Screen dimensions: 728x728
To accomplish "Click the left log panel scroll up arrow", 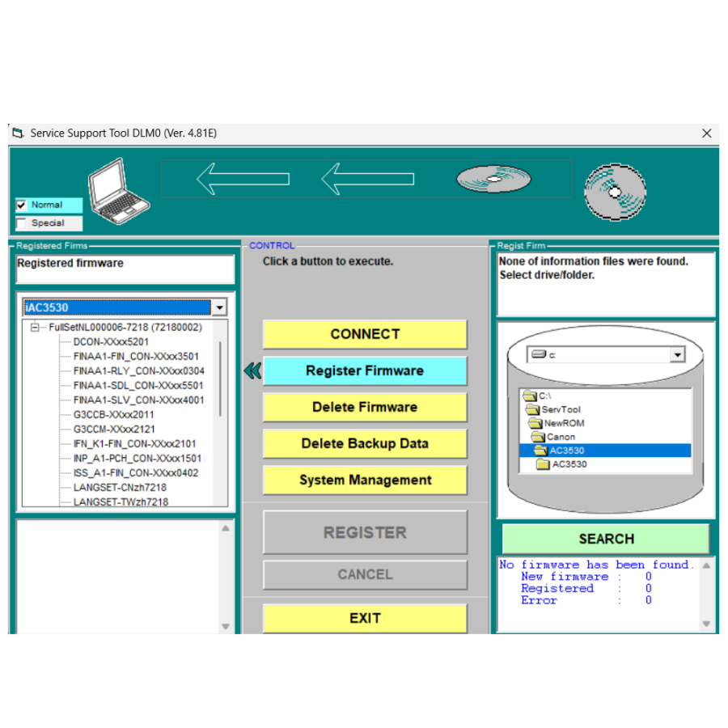I will [226, 528].
